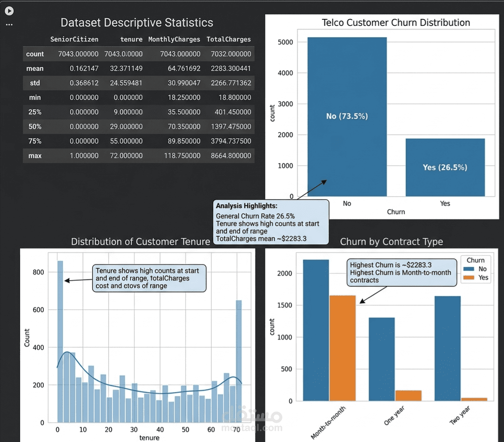Click the 25% row label

pyautogui.click(x=35, y=112)
